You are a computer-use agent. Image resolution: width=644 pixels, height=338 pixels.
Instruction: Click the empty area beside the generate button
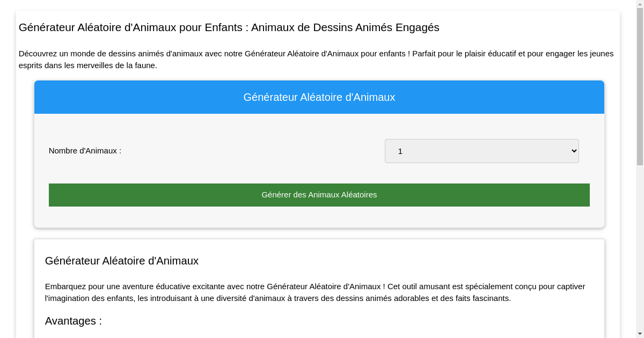(x=319, y=217)
